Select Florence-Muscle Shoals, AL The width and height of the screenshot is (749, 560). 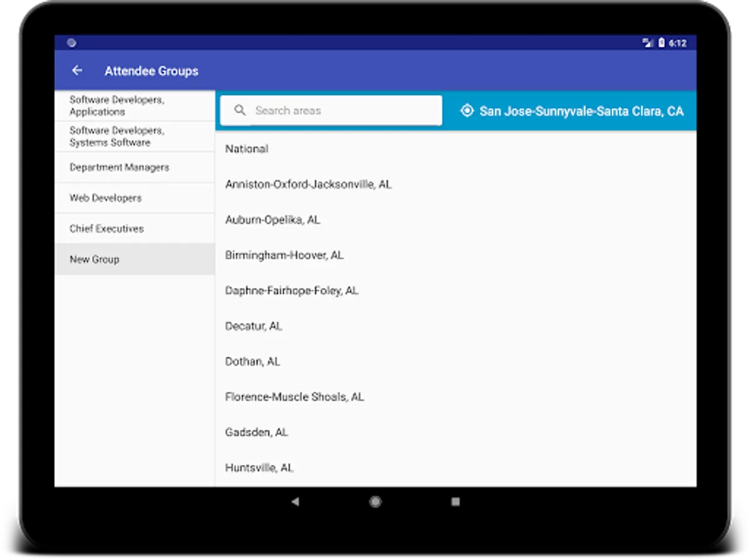pyautogui.click(x=456, y=397)
